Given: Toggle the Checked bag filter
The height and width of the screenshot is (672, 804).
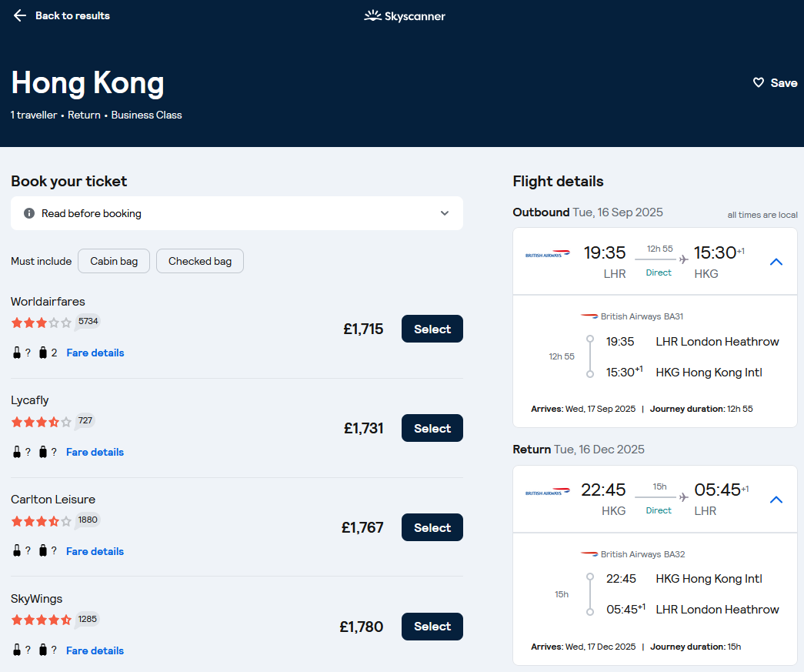Looking at the screenshot, I should [x=199, y=261].
